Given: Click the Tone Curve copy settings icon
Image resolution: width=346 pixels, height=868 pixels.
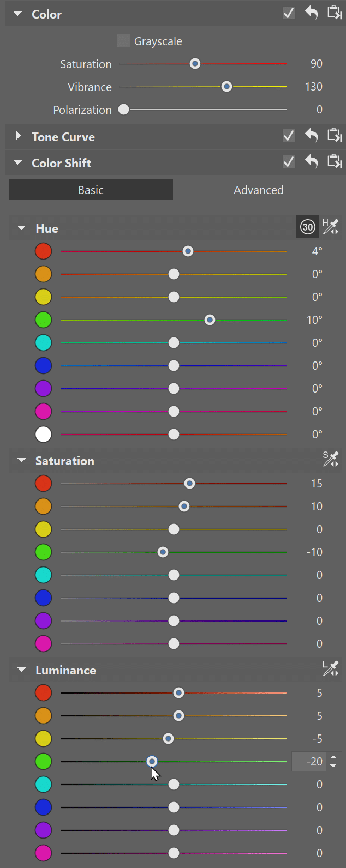Looking at the screenshot, I should [335, 135].
